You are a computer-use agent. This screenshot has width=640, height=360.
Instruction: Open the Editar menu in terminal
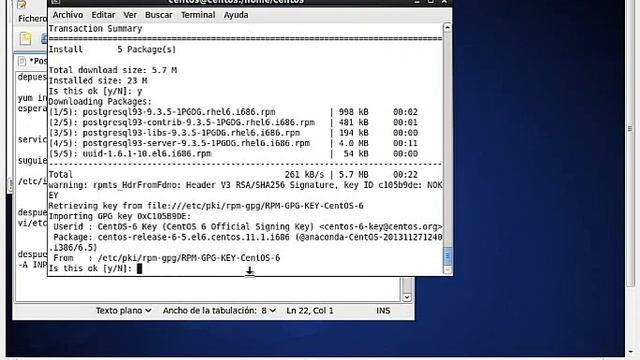103,15
